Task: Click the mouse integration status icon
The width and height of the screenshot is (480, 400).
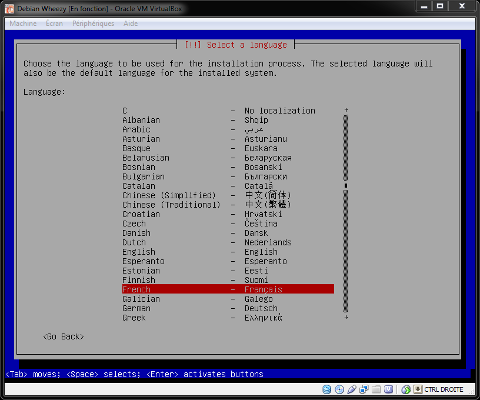Action: tap(406, 389)
